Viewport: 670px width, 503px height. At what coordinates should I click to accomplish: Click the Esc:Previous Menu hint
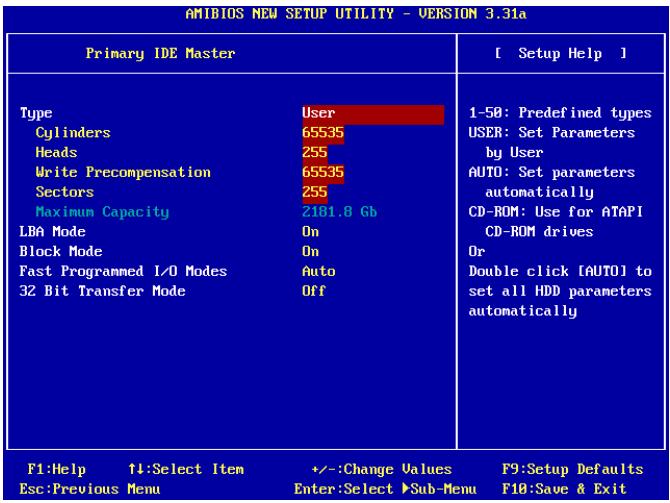[x=90, y=489]
